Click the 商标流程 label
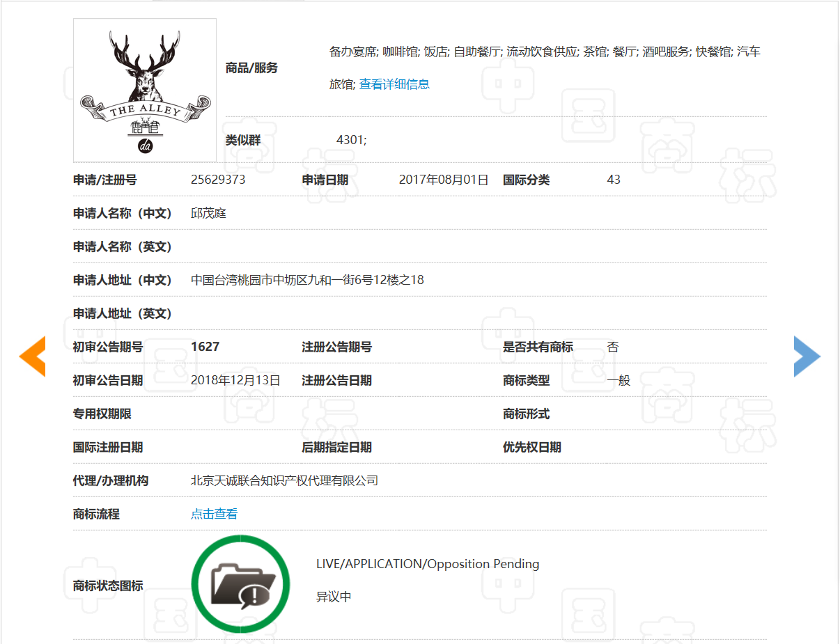This screenshot has width=840, height=644. [97, 514]
